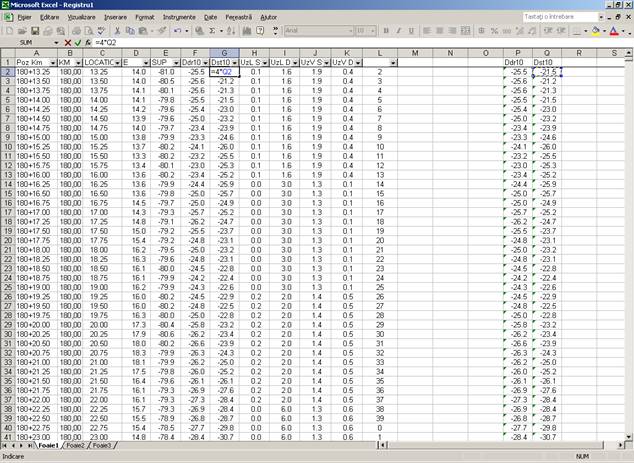The width and height of the screenshot is (634, 463).
Task: Click the fx Insert Function icon
Action: tap(88, 43)
